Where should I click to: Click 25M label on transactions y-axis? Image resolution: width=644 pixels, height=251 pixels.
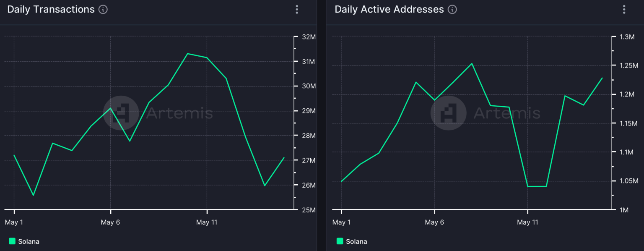pyautogui.click(x=309, y=210)
